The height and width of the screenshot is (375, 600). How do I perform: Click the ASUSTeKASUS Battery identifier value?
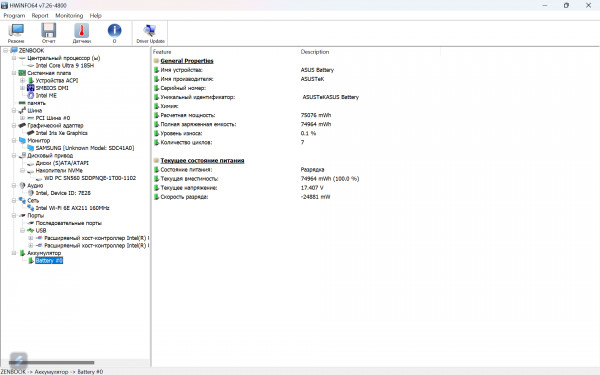pos(331,97)
